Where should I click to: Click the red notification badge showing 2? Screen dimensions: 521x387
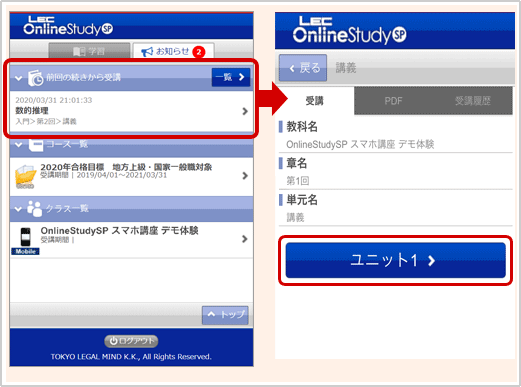point(199,52)
